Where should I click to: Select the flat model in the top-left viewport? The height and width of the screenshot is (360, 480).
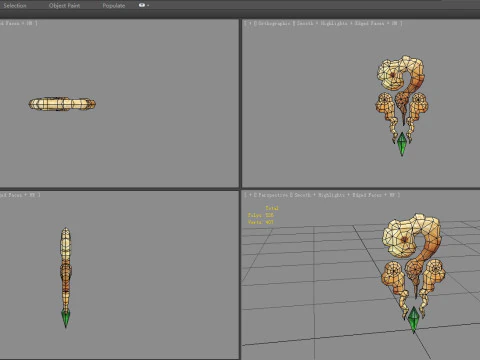pyautogui.click(x=62, y=104)
